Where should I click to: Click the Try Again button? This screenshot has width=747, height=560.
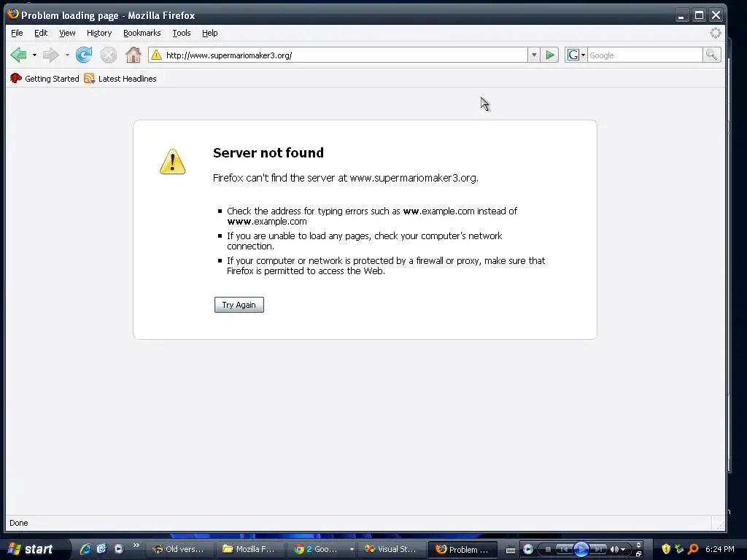(x=239, y=305)
